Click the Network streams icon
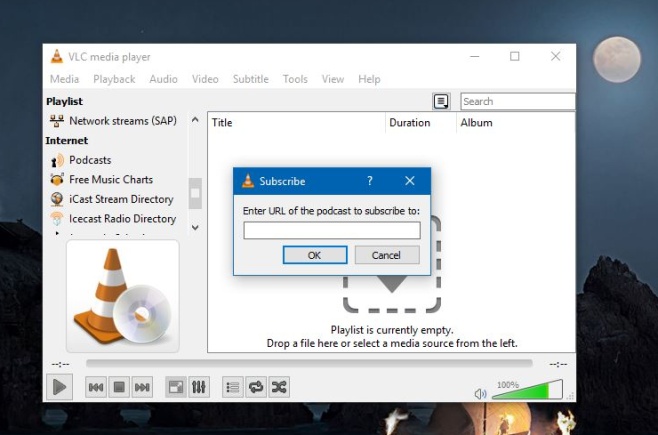Screen dimensions: 658x435 tap(57, 121)
